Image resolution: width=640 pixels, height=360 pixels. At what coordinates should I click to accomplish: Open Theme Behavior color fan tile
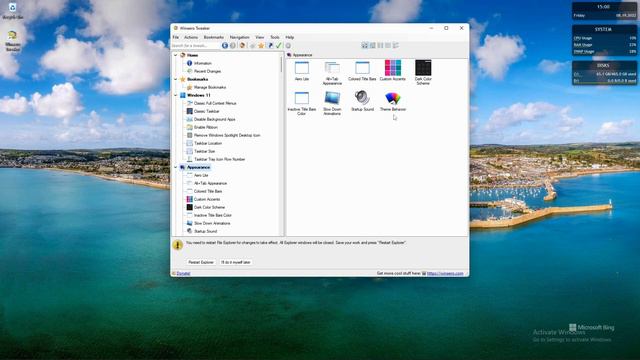coord(393,101)
